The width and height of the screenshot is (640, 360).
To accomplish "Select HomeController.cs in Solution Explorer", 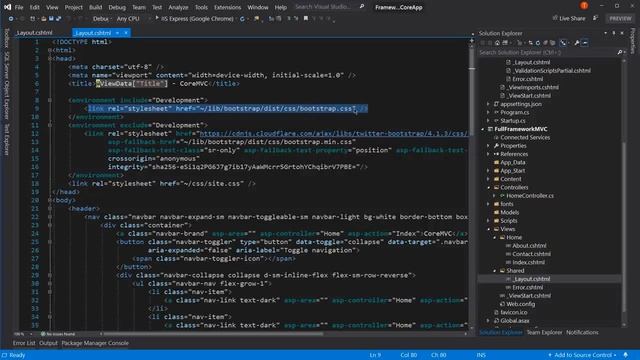I will point(529,196).
